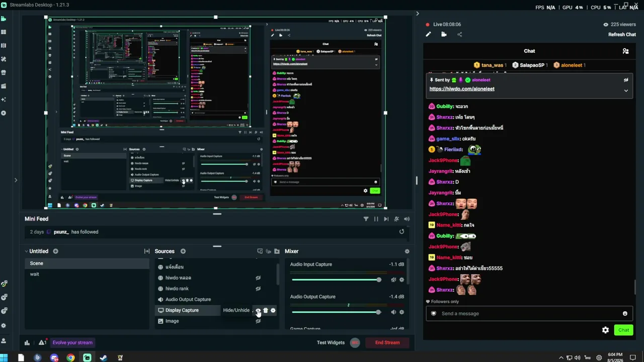Open Chrome from the taskbar
Screen dimensions: 644x362
[x=70, y=358]
